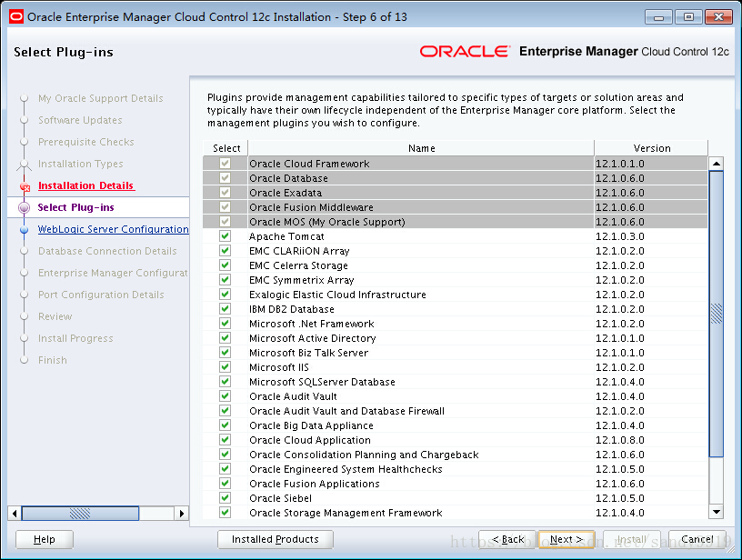Click the Oracle Siebel name
The image size is (742, 560).
[281, 498]
